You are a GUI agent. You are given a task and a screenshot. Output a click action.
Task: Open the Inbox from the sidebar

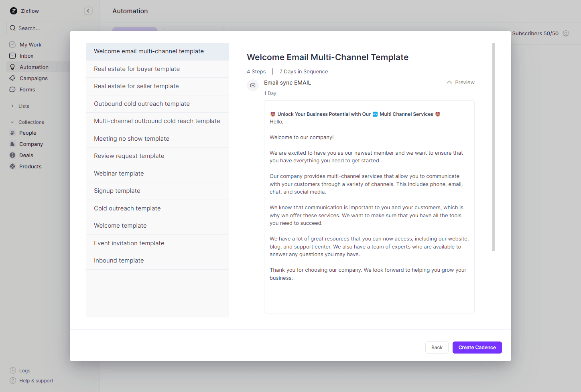(x=26, y=56)
